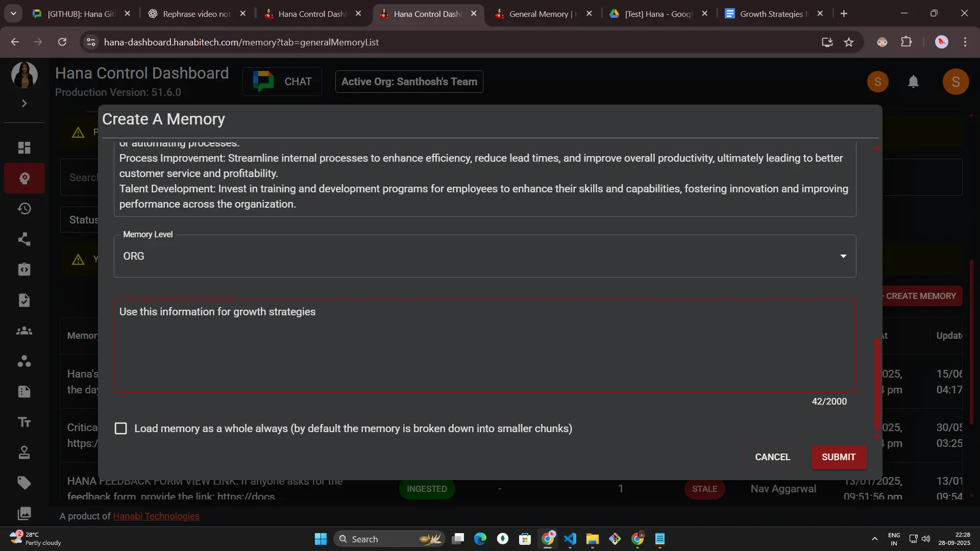
Task: Open the image gallery sidebar icon
Action: 24,513
